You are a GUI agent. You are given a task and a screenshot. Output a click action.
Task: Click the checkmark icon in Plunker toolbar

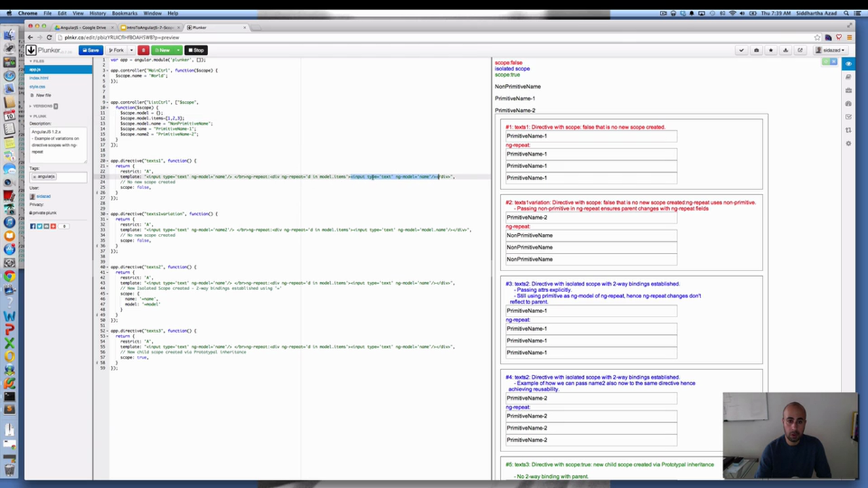click(741, 50)
